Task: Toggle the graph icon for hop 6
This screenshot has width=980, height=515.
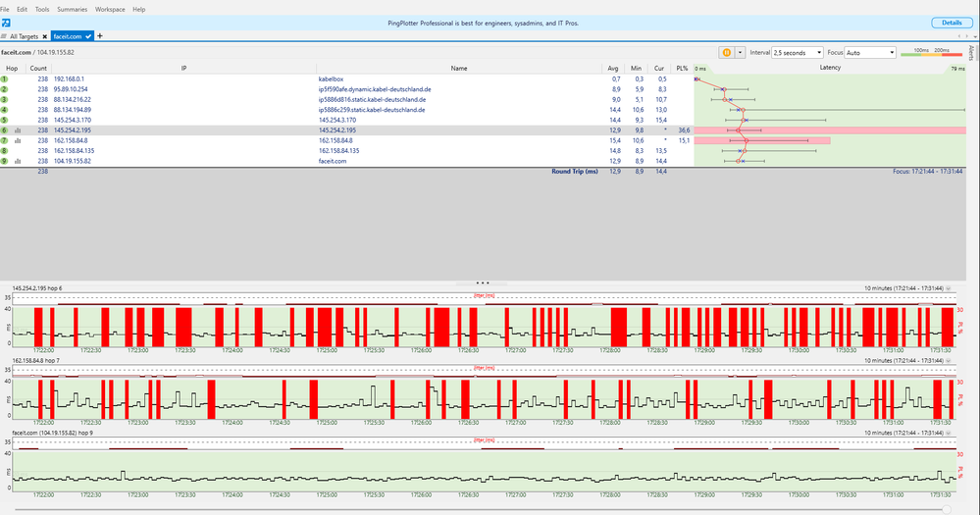Action: click(x=18, y=129)
